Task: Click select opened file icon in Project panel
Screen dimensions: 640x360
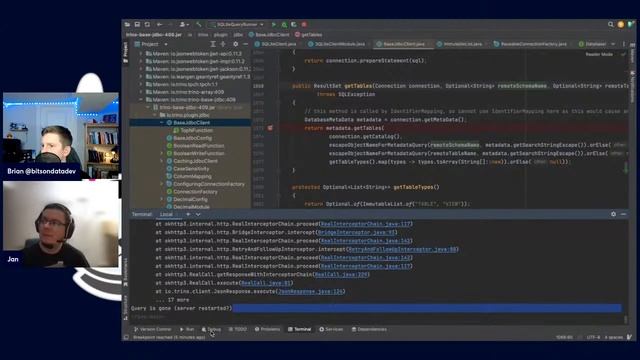Action: (223, 44)
